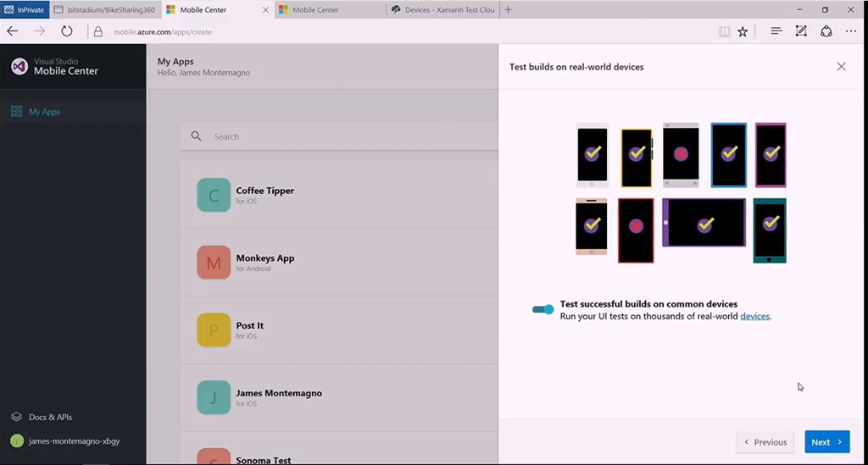This screenshot has width=868, height=465.
Task: Switch to Devices - Xamarin Test Cloud tab
Action: pyautogui.click(x=442, y=9)
